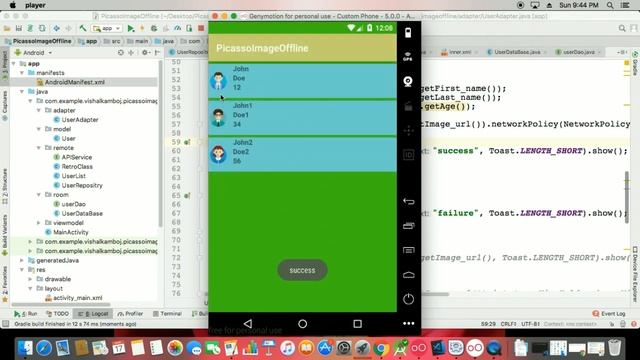Tap Android home circle button
The image size is (640, 360).
302,324
